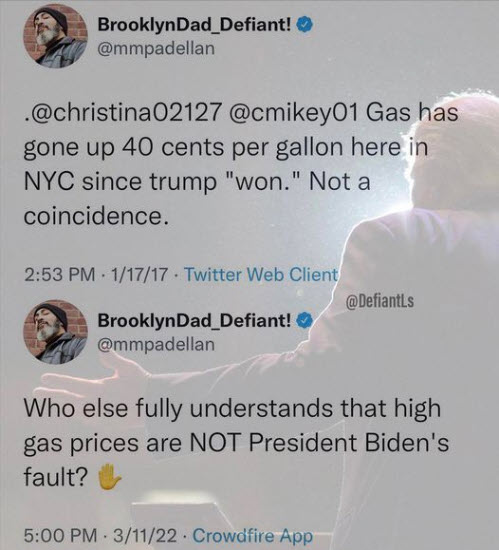Open the @christina02127 mention

[x=123, y=113]
